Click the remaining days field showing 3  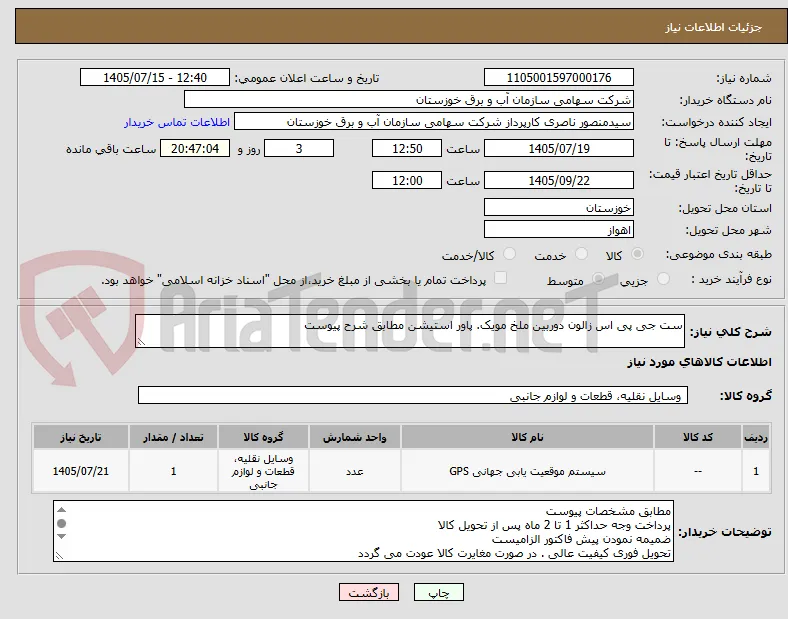[x=299, y=148]
